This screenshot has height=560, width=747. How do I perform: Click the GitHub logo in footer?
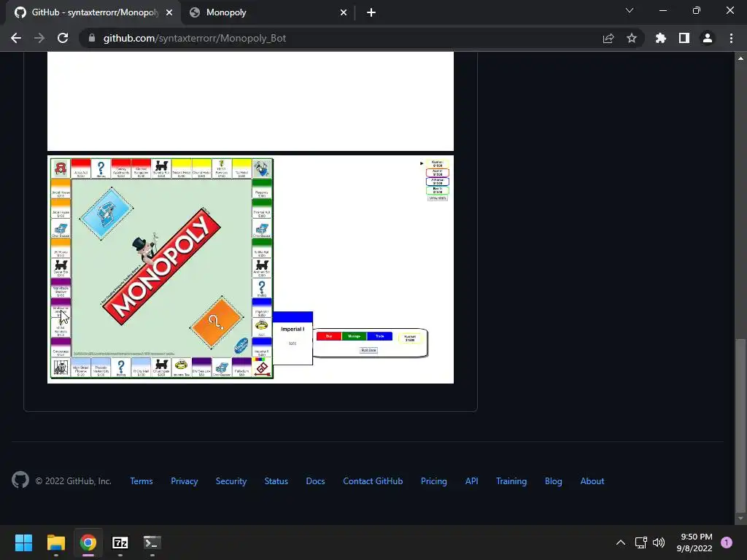click(20, 480)
